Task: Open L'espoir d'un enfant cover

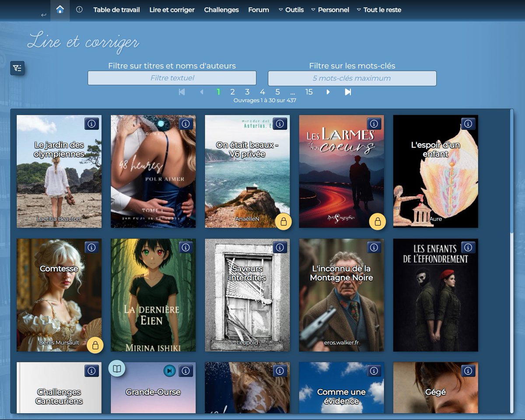Action: coord(436,171)
